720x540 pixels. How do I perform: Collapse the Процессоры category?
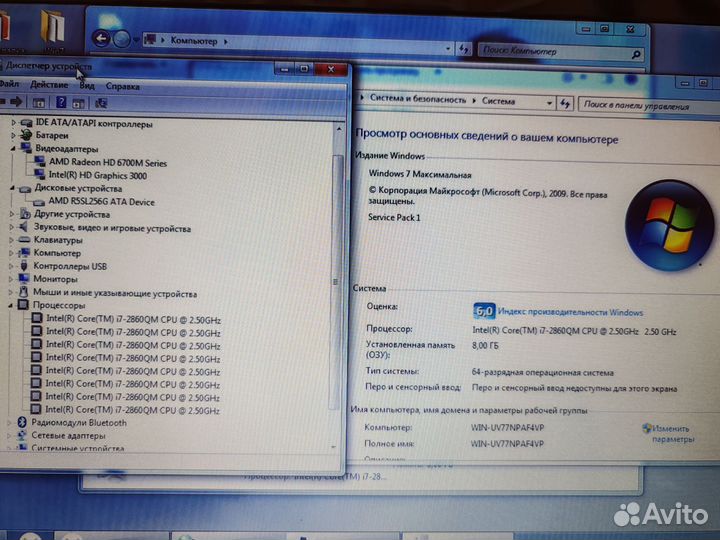point(13,306)
